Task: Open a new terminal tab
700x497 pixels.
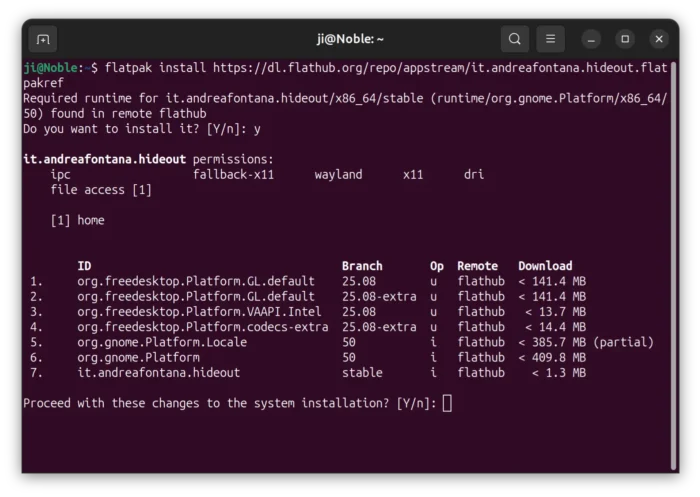Action: click(x=42, y=39)
